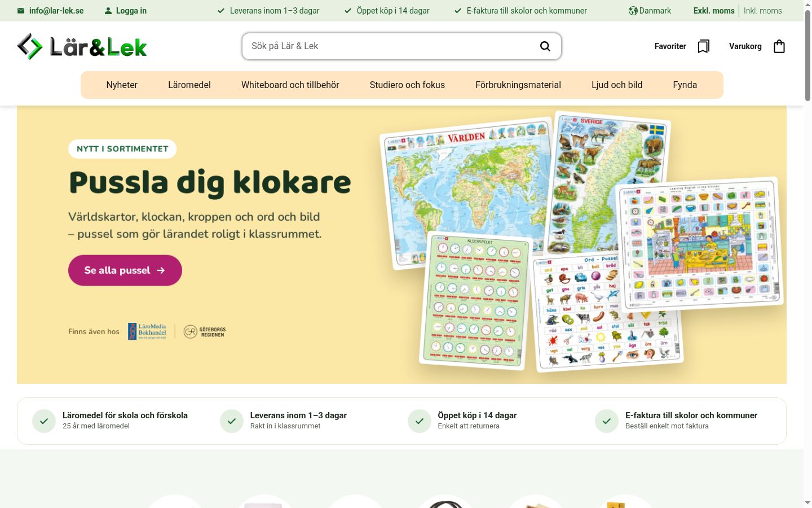812x508 pixels.
Task: Click the LäroMedia Bokhandel logo
Action: [147, 331]
